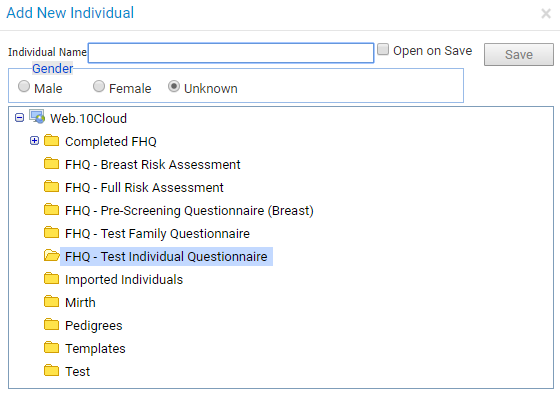Focus the Individual Name text field

tap(231, 53)
